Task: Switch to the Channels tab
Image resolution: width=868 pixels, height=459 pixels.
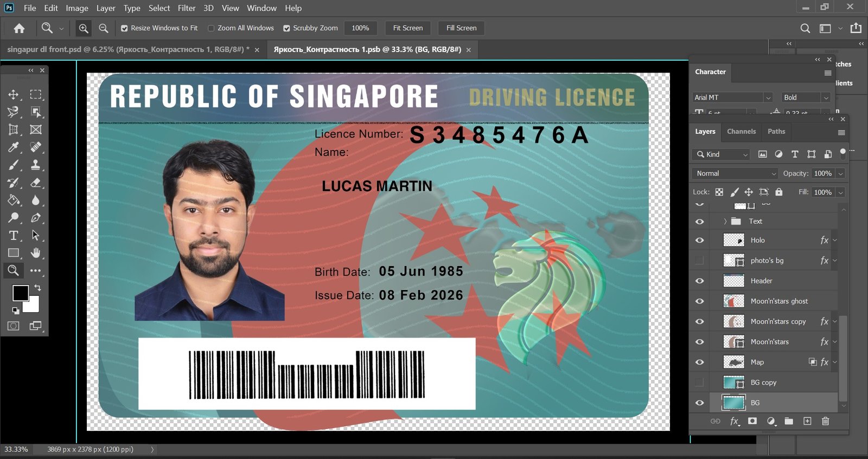Action: click(741, 132)
